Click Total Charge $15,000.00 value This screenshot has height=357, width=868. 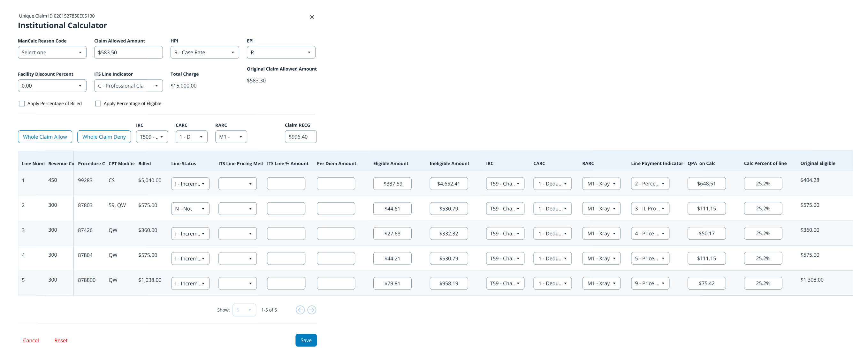click(x=184, y=86)
